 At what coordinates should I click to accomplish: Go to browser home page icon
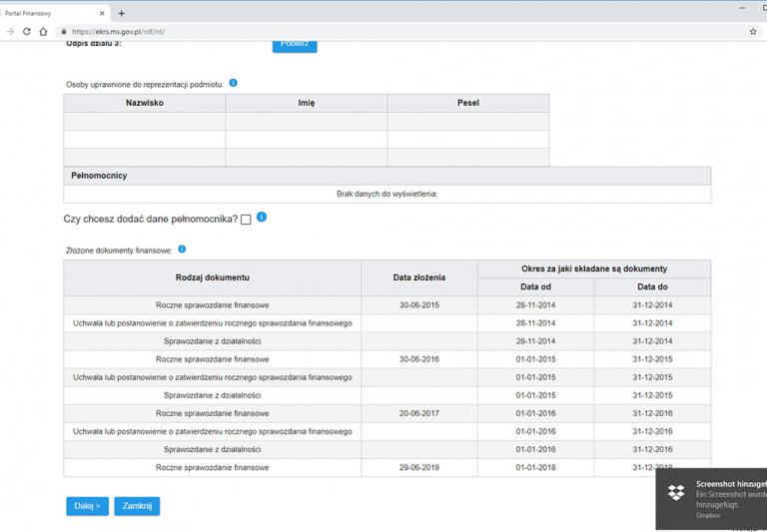coord(43,32)
